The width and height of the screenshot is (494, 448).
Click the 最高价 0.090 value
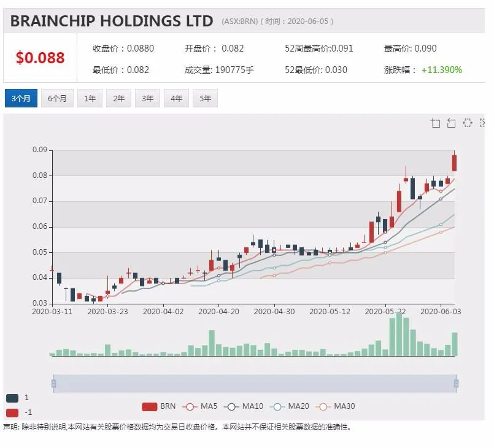tap(426, 48)
